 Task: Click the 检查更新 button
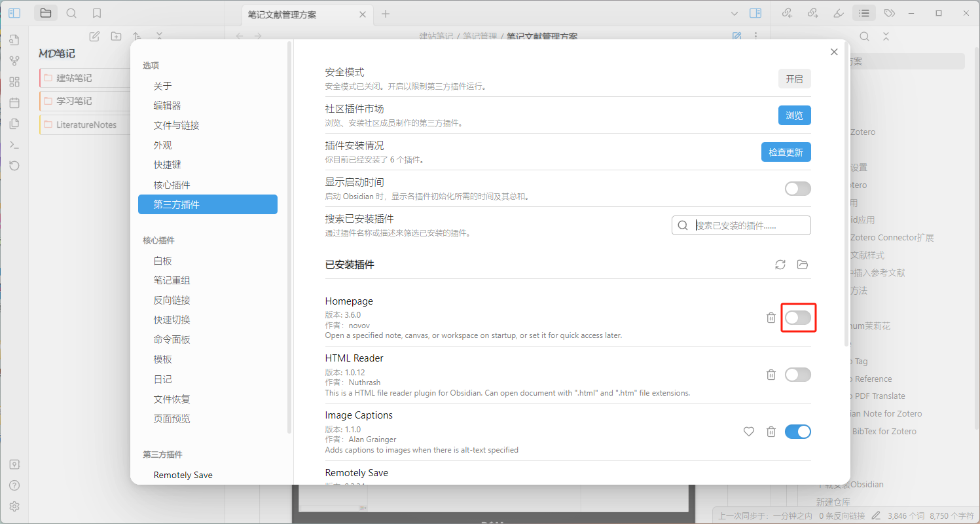[x=786, y=152]
